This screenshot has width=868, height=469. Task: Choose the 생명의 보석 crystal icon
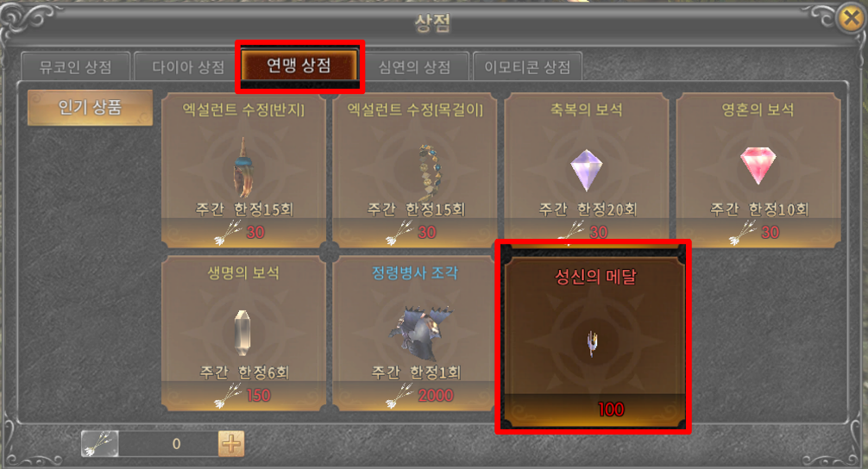coord(242,333)
